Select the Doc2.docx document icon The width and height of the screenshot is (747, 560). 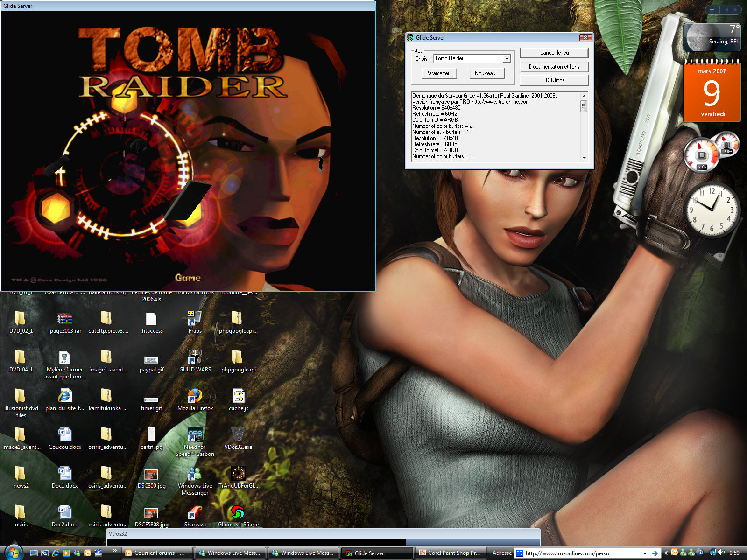tap(64, 516)
